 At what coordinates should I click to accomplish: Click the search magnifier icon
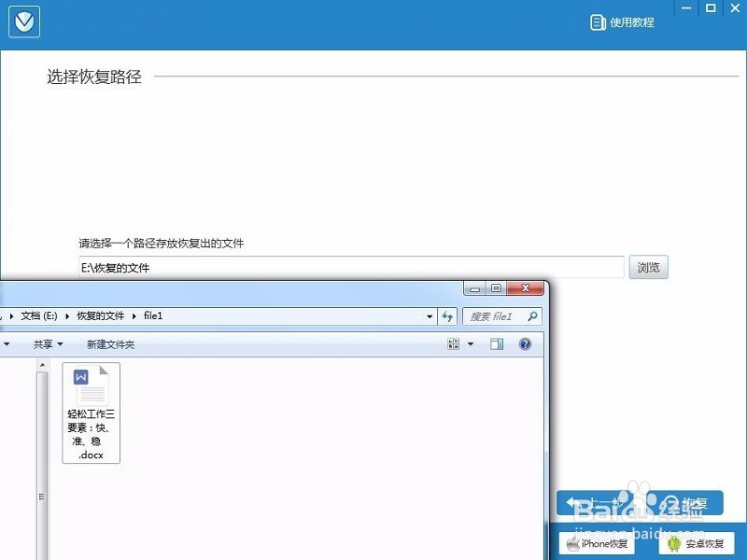[x=532, y=316]
